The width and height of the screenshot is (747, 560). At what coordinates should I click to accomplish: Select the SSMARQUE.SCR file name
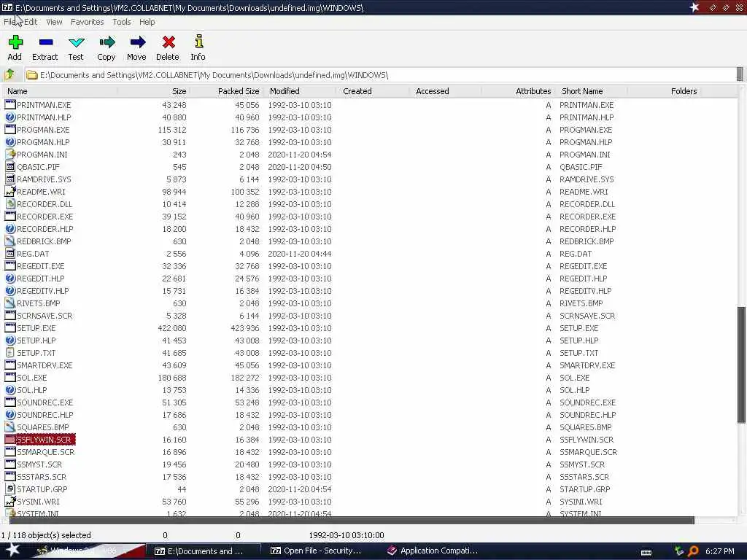[x=46, y=452]
